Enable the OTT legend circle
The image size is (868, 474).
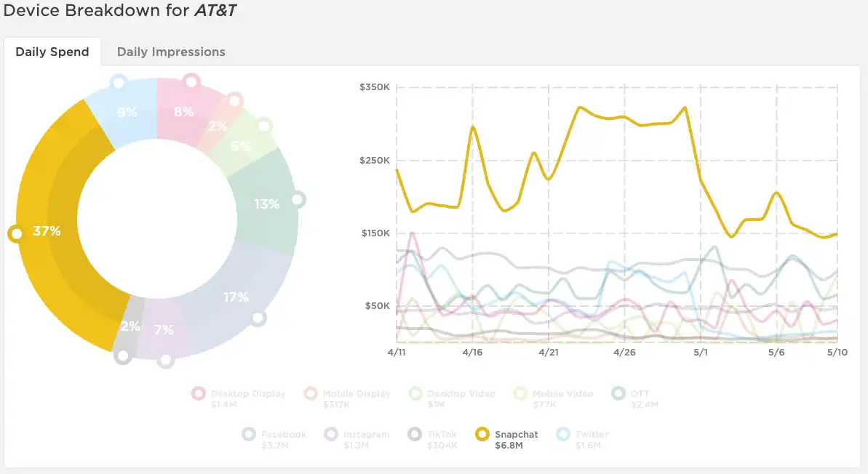click(618, 393)
